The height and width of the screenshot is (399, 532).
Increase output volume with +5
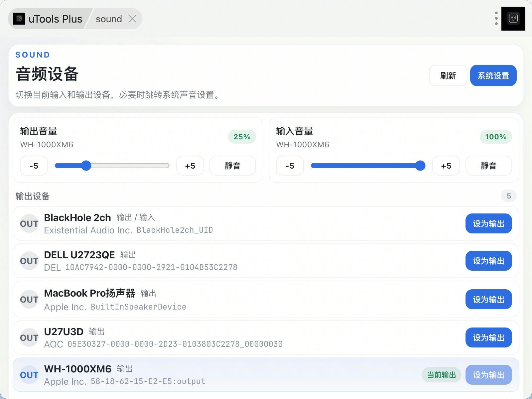pyautogui.click(x=190, y=166)
